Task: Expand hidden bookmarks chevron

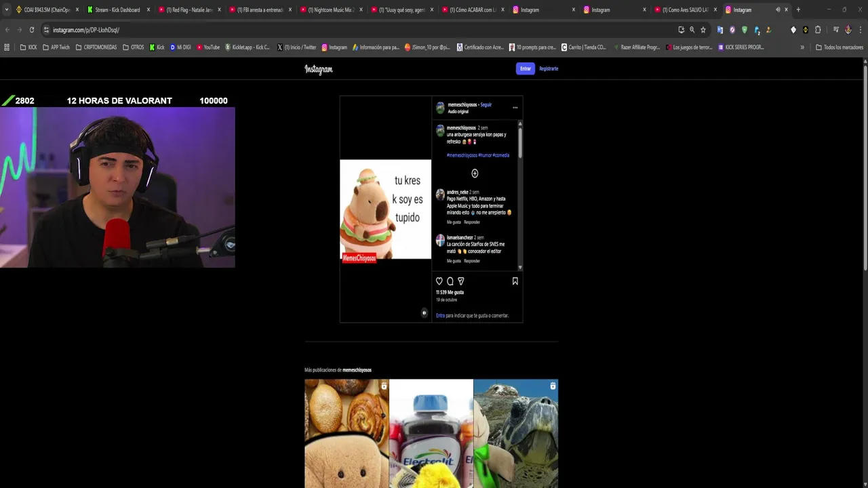Action: [802, 47]
